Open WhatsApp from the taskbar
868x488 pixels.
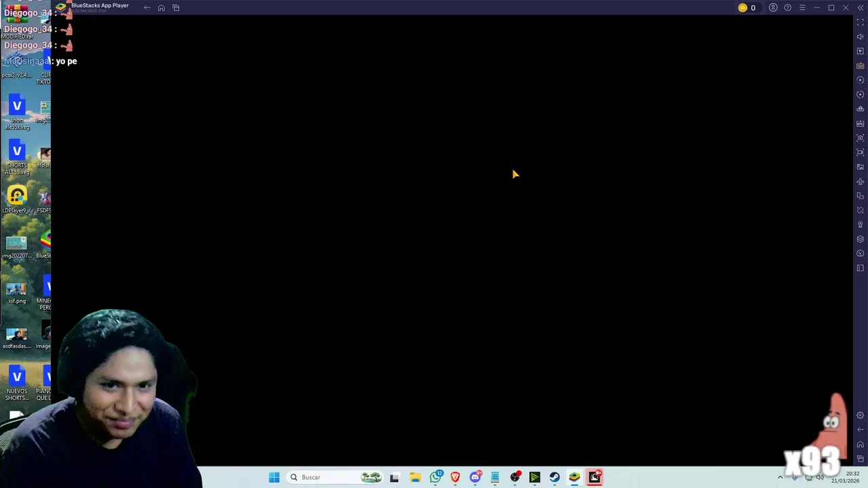(435, 477)
